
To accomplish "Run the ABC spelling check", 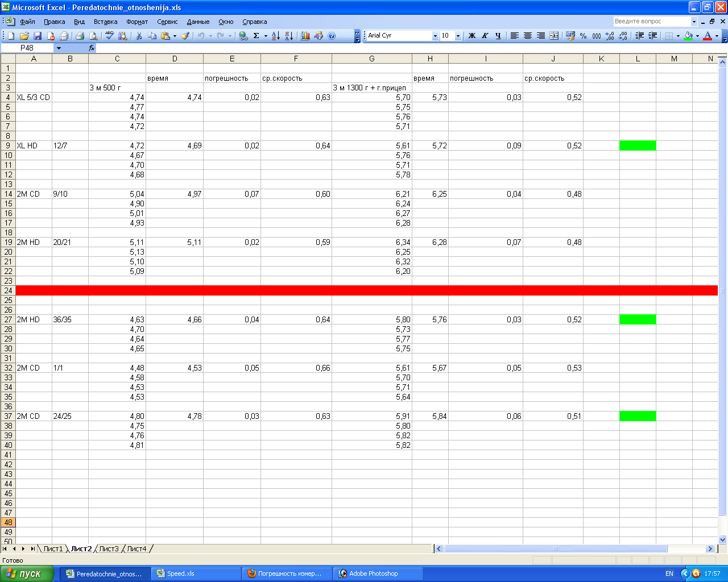I will (109, 36).
